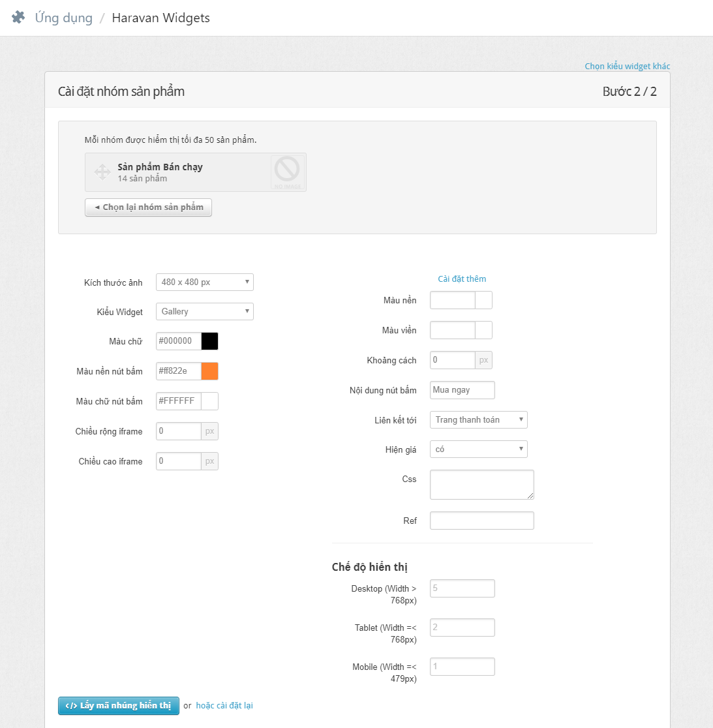
Task: Go to Ứng dụng breadcrumb
Action: (64, 18)
